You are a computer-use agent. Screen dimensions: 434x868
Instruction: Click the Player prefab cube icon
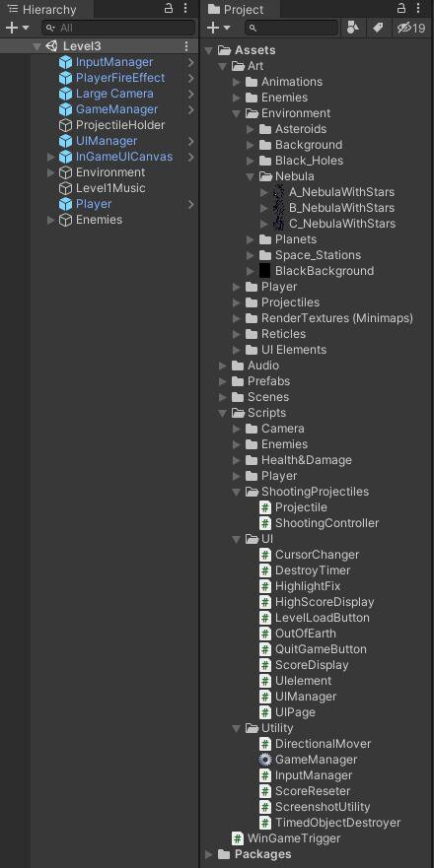pos(65,204)
